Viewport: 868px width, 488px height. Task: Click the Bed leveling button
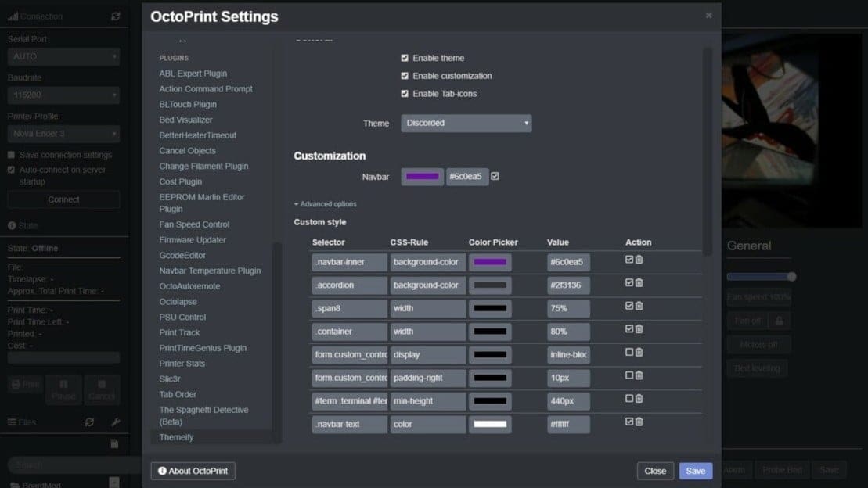point(758,368)
